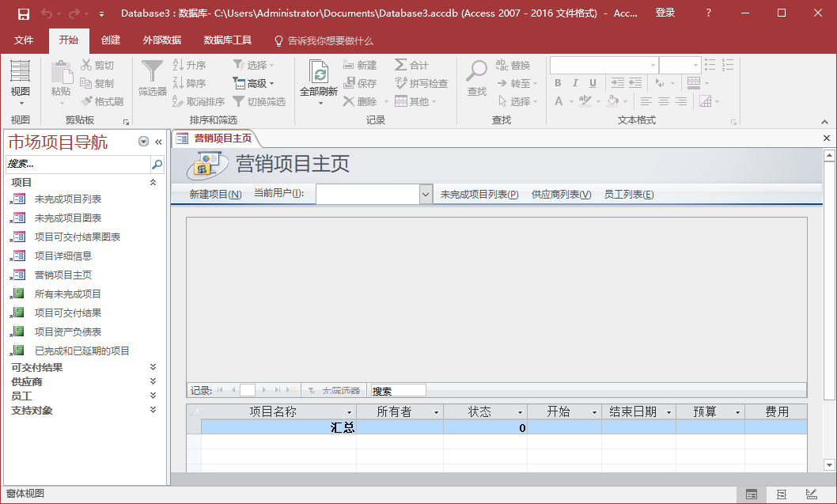Click the Save icon in title bar
The image size is (837, 504).
[x=24, y=13]
